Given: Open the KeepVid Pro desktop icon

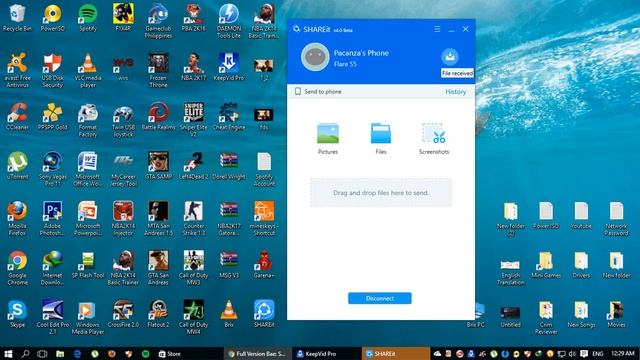Looking at the screenshot, I should (x=229, y=67).
